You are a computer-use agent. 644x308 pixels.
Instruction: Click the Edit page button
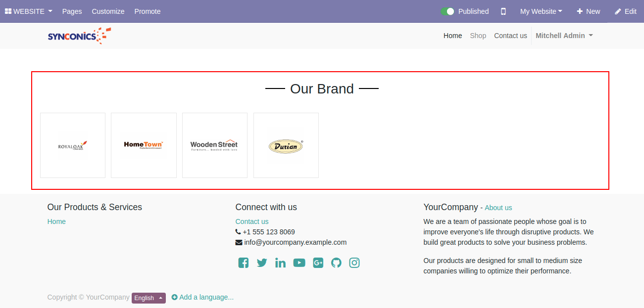point(626,11)
